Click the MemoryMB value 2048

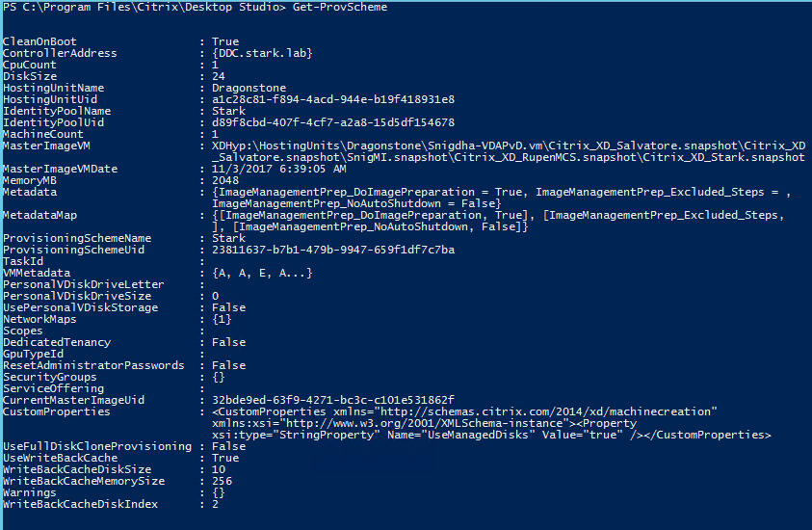coord(225,180)
